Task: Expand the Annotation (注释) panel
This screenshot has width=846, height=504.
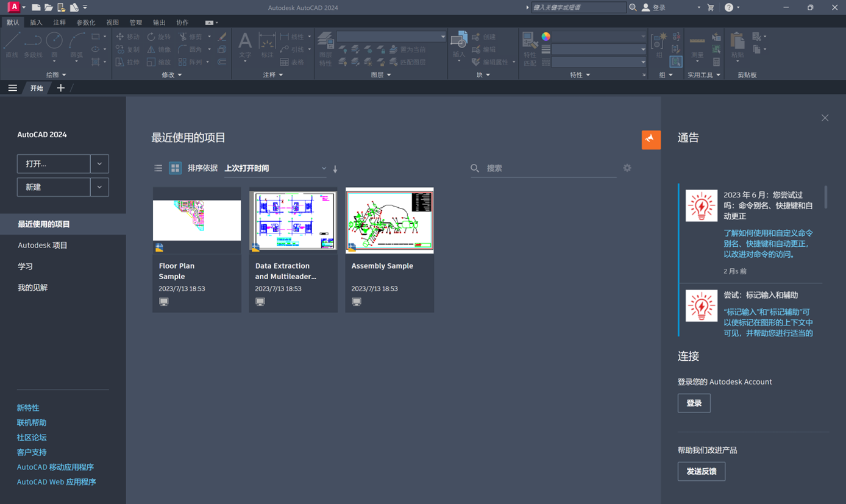Action: tap(272, 75)
